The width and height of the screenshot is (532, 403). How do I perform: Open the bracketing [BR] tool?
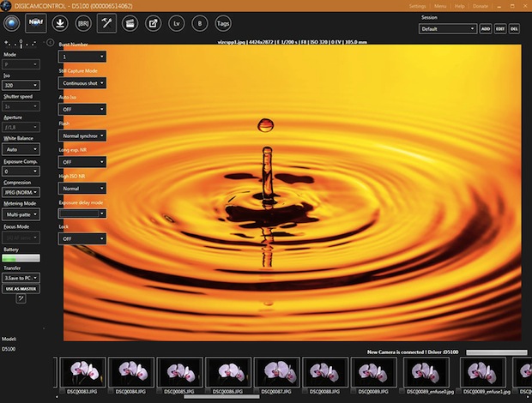[83, 23]
